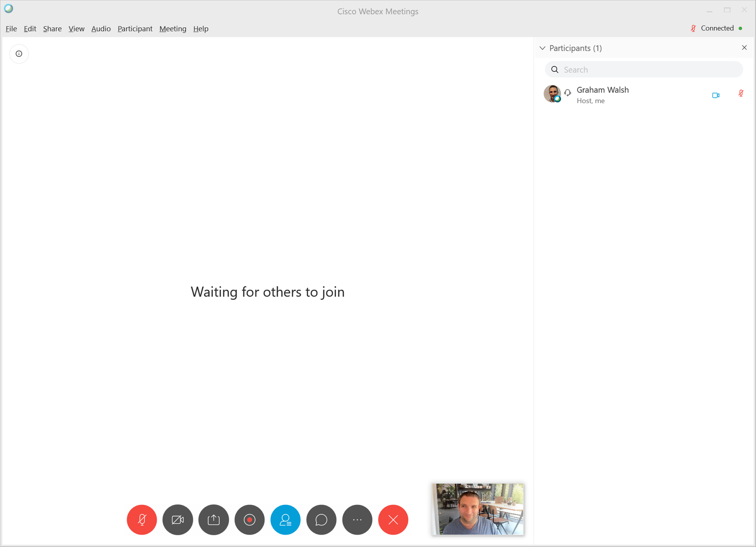Toggle the mute indicator next to Connected
The height and width of the screenshot is (547, 756).
(693, 28)
